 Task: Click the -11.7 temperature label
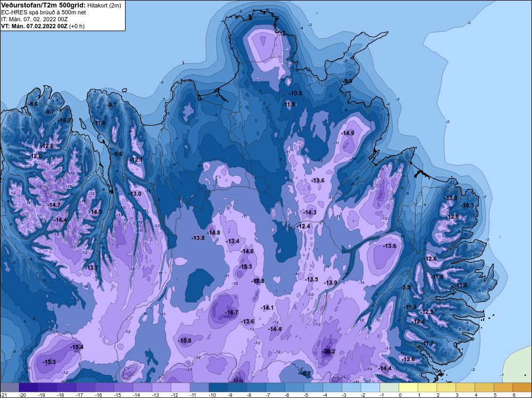point(427,344)
